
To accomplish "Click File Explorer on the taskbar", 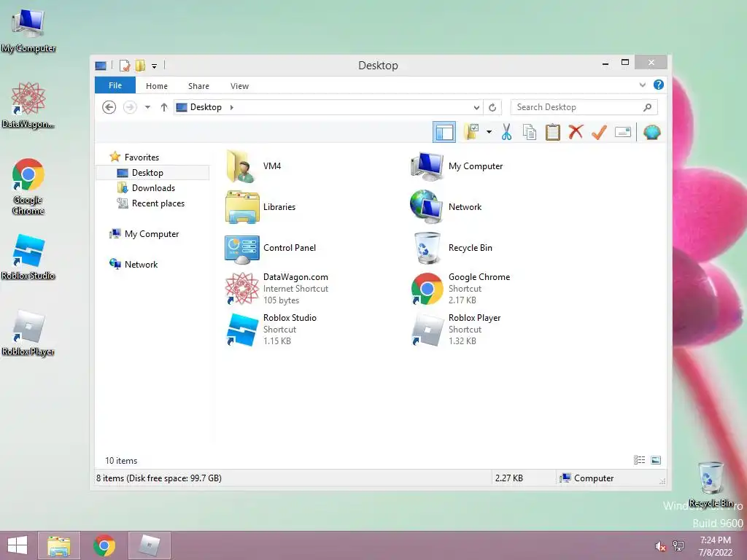I will [58, 545].
